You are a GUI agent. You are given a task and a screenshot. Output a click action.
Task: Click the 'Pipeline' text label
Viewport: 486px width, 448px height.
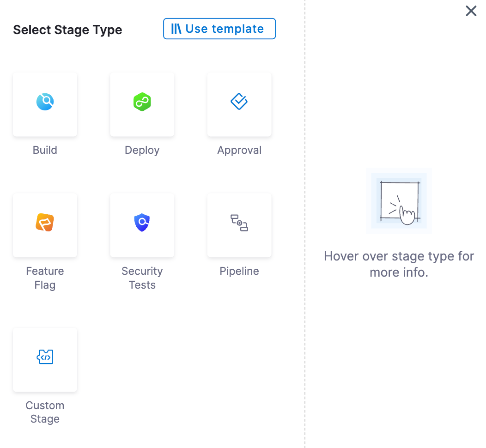point(239,271)
